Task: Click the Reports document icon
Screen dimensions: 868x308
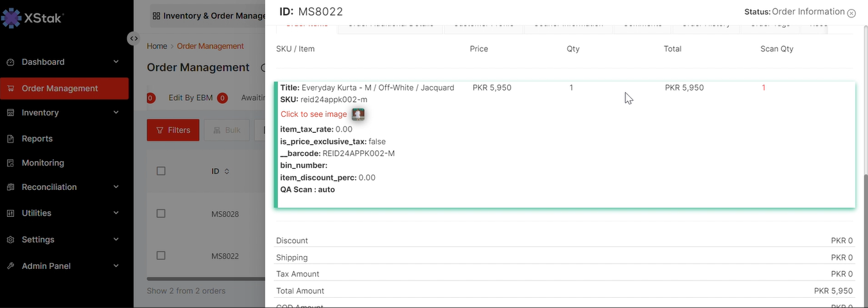Action: point(10,139)
